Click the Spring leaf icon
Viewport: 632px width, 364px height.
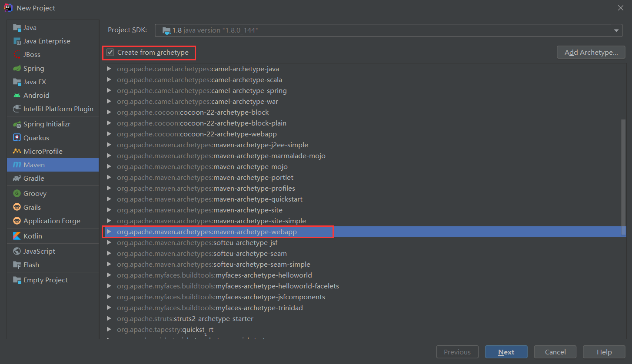coord(17,68)
